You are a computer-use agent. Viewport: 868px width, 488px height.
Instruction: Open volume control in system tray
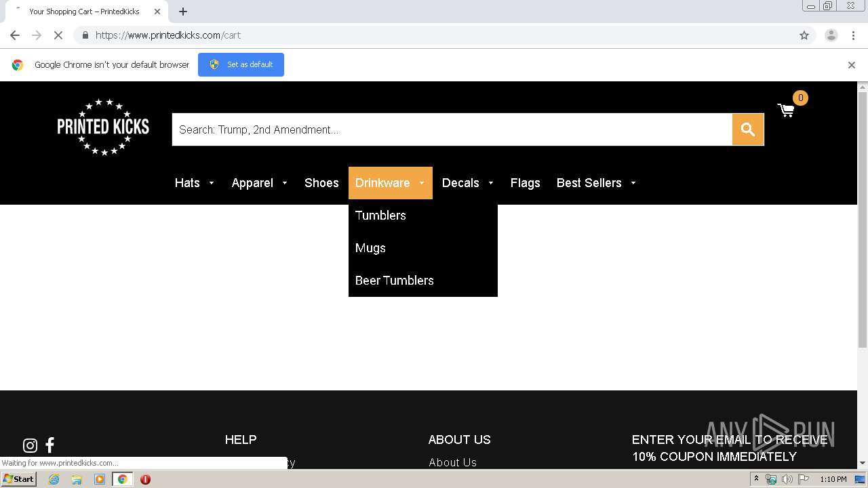coord(787,479)
